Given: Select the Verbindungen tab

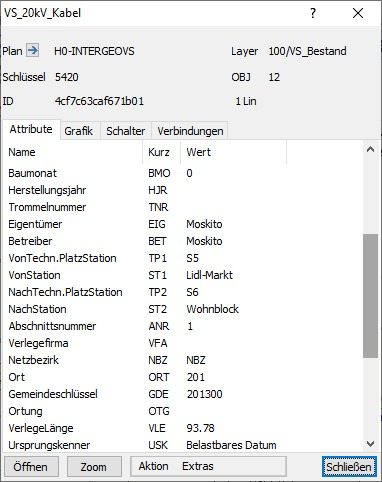Looking at the screenshot, I should [x=190, y=131].
